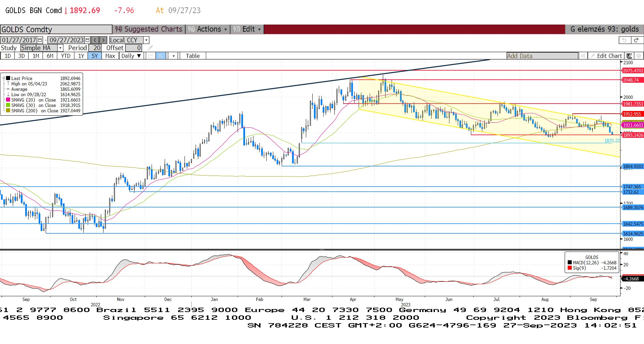
Task: Select the candlestick chart type icon
Action: click(x=161, y=56)
